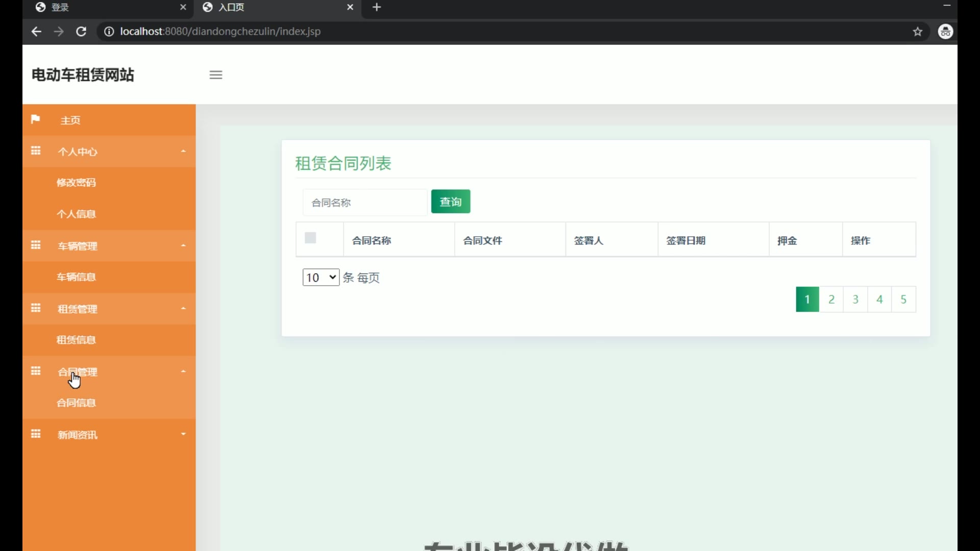Expand the 新闻资讯 sidebar section
980x551 pixels.
pos(183,434)
